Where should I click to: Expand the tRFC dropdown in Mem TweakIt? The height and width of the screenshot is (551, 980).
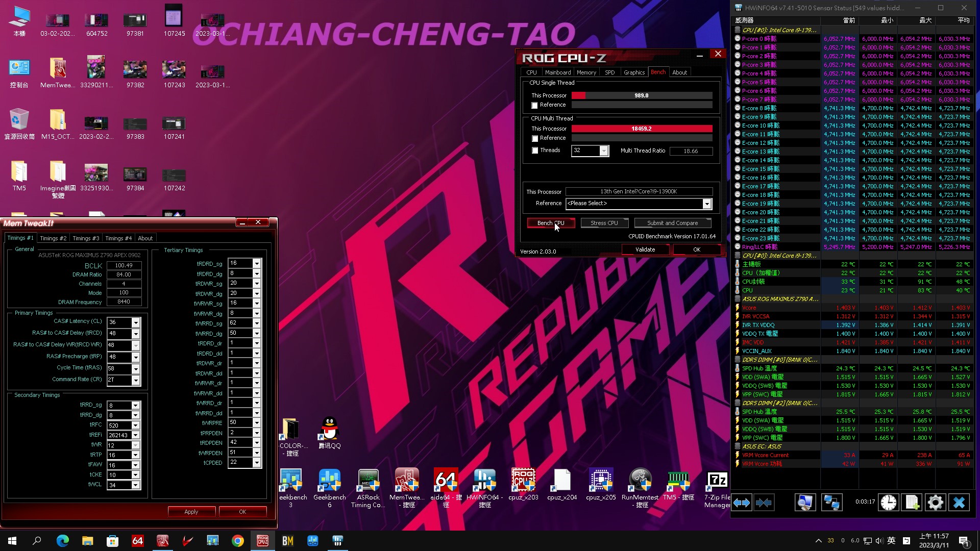[135, 425]
